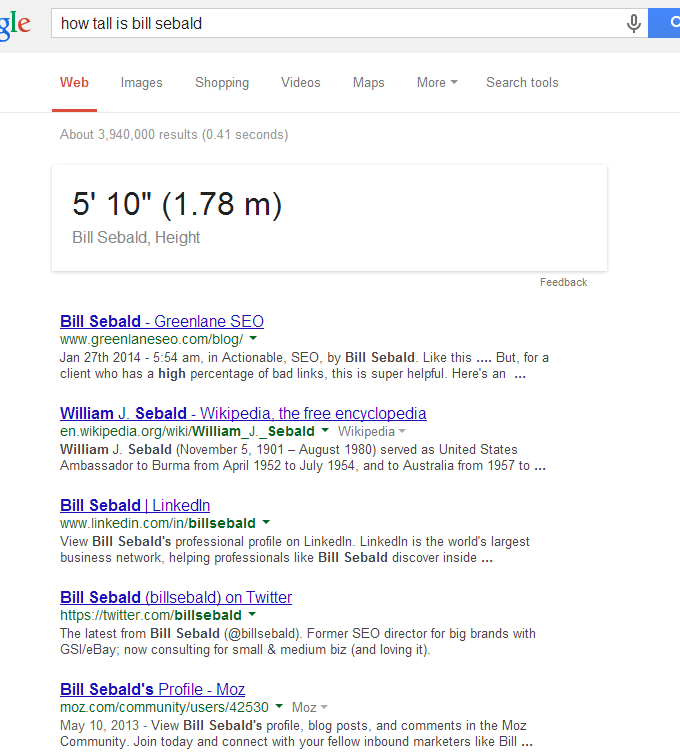Select the Web tab

click(x=74, y=82)
